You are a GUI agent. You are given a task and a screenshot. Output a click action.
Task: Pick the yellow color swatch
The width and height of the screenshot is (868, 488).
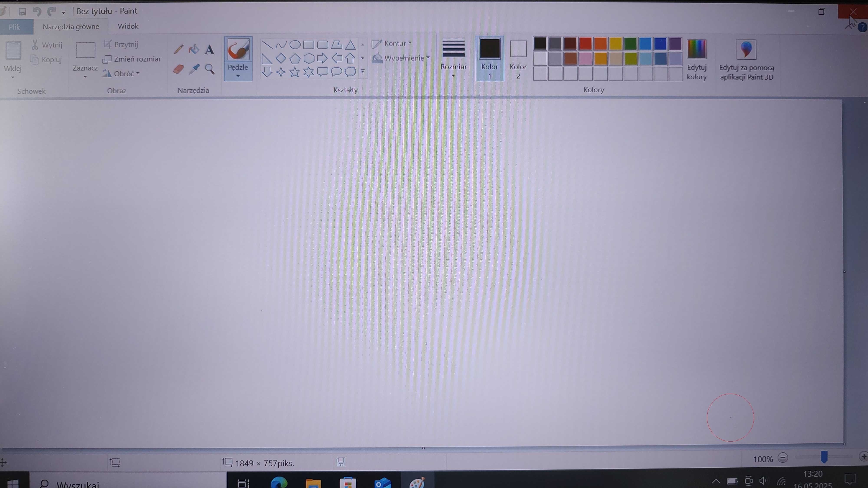point(615,43)
